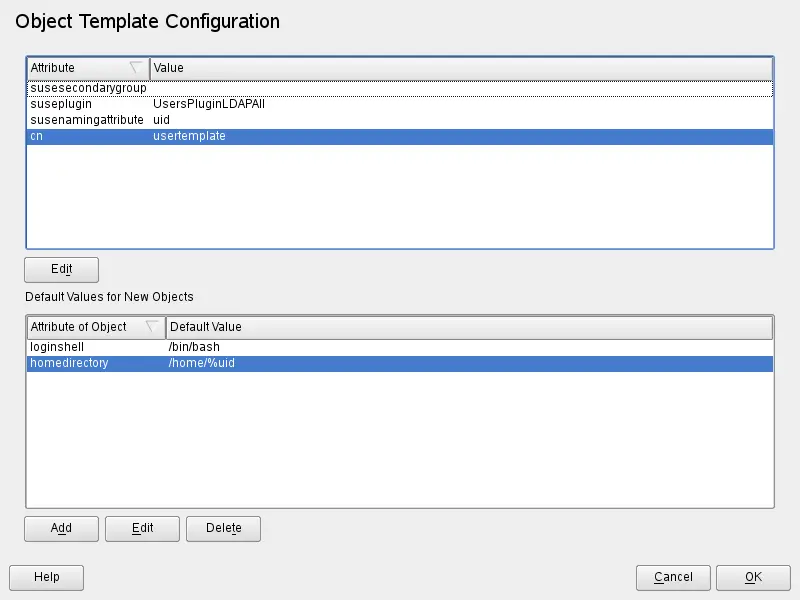The image size is (800, 600).
Task: Delete the selected default value
Action: pyautogui.click(x=223, y=528)
